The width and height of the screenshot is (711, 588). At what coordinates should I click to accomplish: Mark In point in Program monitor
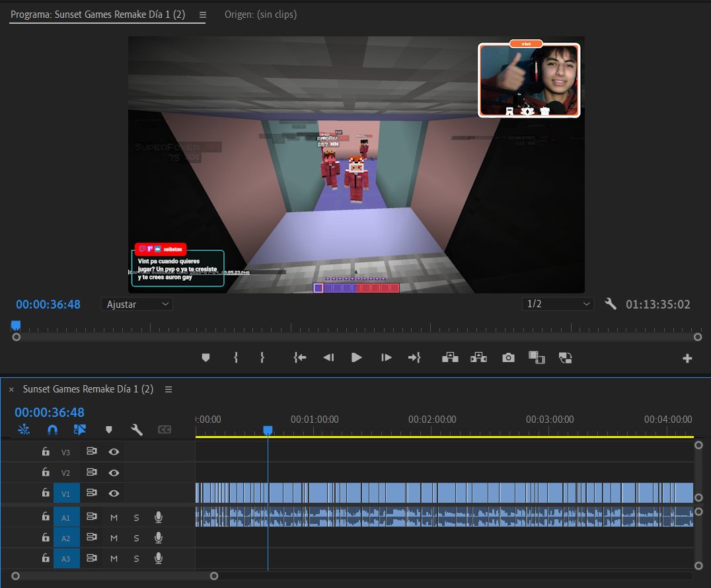click(x=236, y=357)
